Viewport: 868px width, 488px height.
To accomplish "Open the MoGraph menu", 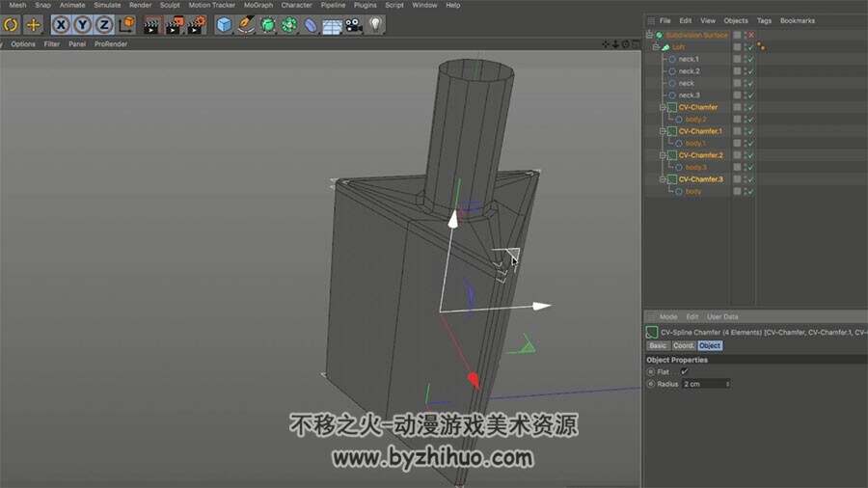I will [258, 5].
